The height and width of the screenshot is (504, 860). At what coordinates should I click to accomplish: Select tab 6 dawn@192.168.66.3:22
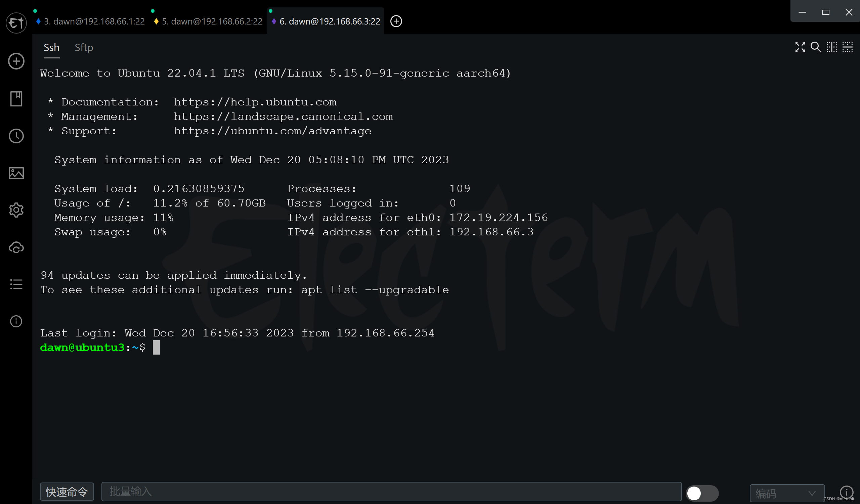click(326, 21)
